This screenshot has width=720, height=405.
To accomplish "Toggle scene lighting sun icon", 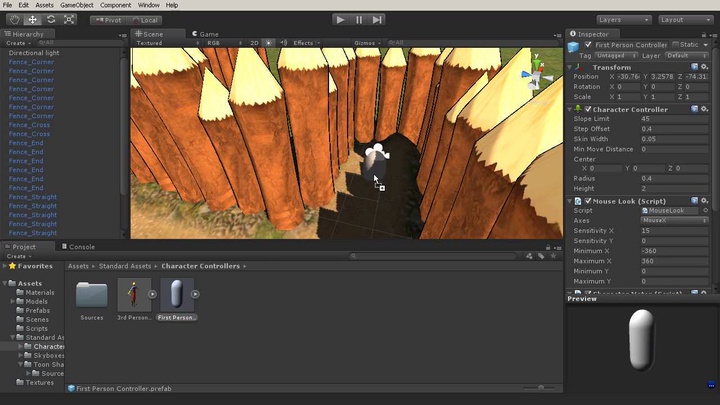I will coord(268,43).
